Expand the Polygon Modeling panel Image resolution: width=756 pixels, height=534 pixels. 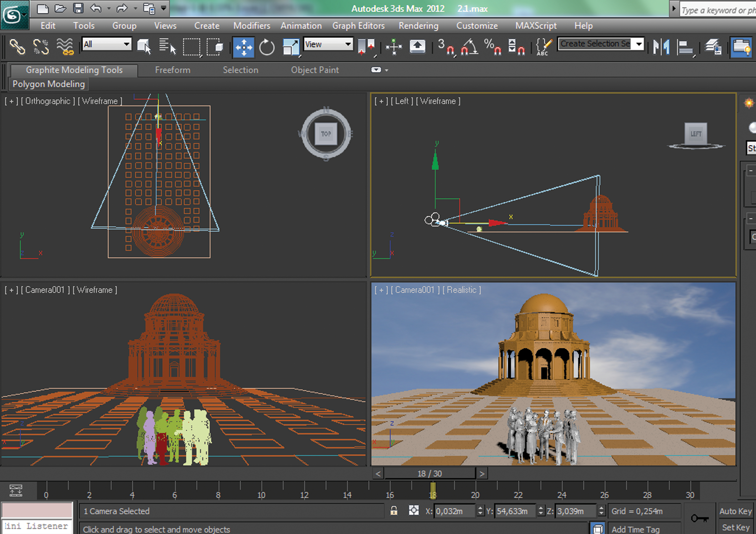49,84
